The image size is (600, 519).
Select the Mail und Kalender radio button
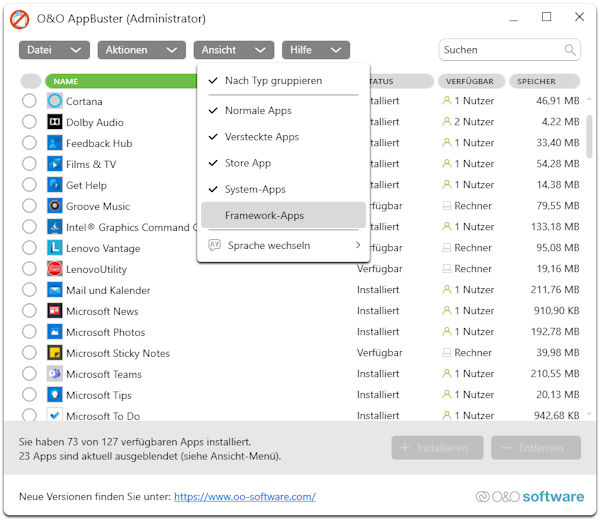pyautogui.click(x=29, y=290)
